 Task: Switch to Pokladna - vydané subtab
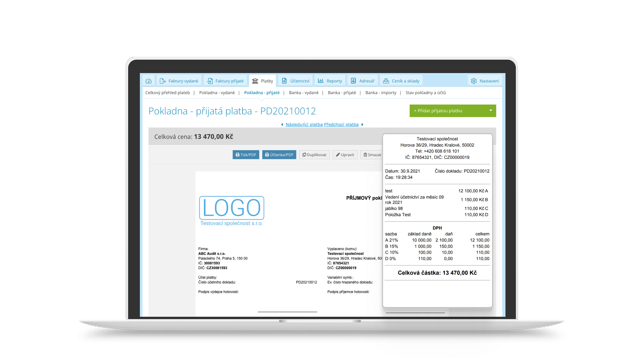[x=217, y=93]
